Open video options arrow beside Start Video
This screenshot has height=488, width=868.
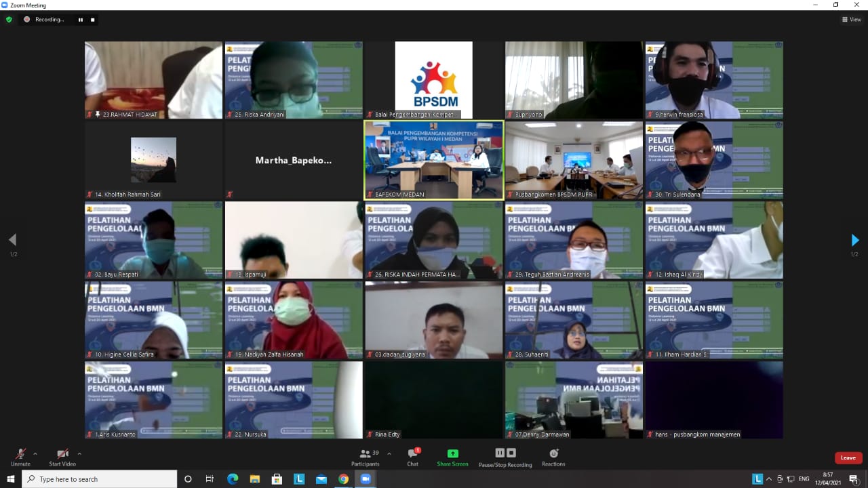tap(79, 453)
